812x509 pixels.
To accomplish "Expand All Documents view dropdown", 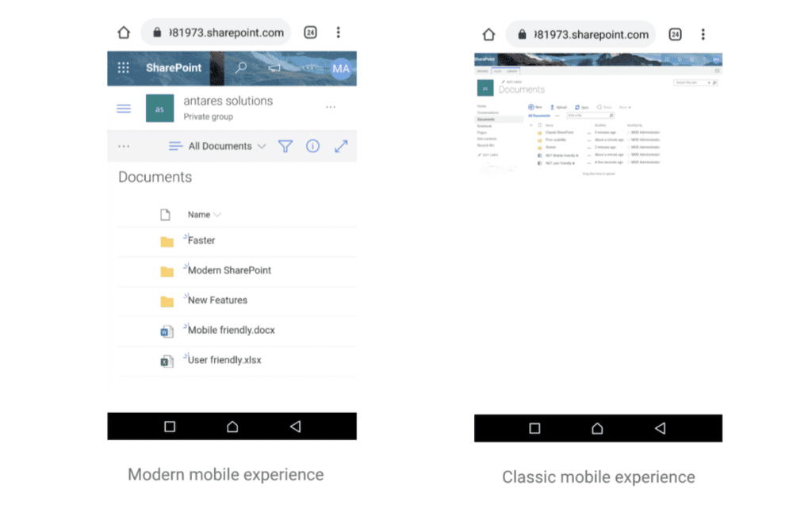I will pos(217,147).
